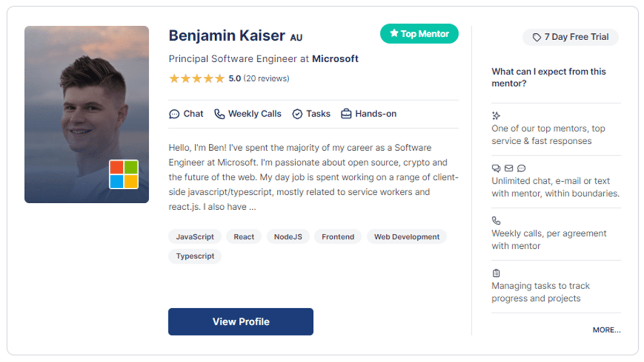
Task: Expand the MORE... link in sidebar
Action: 606,330
